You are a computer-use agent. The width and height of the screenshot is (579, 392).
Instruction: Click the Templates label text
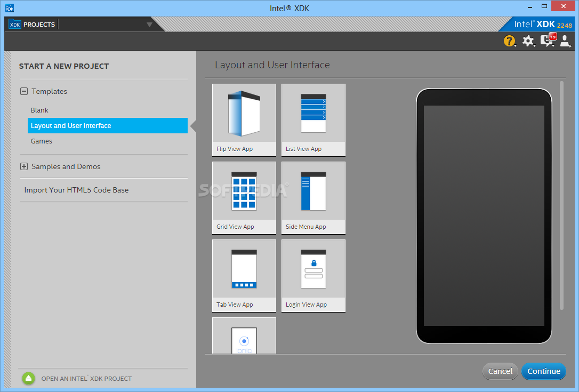(49, 91)
